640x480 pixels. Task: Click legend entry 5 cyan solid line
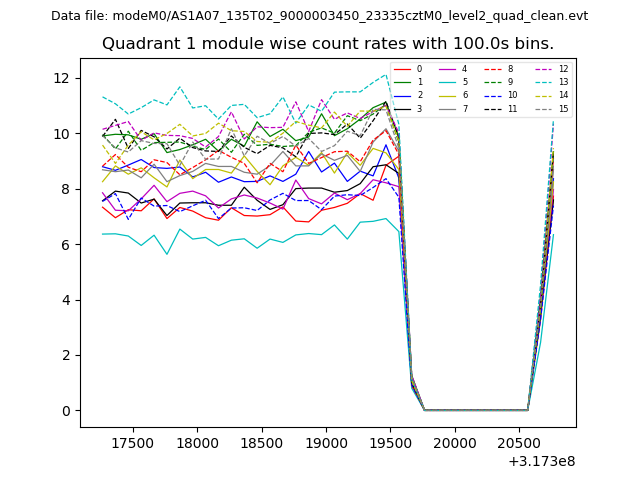[x=452, y=82]
